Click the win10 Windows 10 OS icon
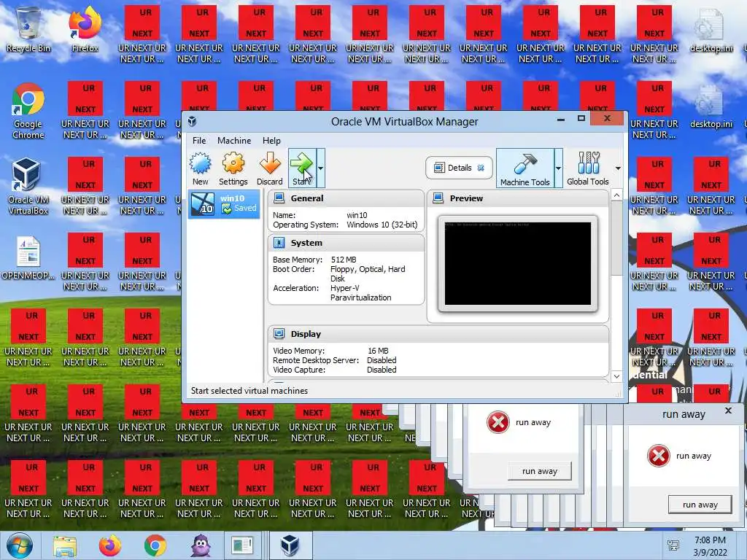The width and height of the screenshot is (747, 560). (203, 204)
